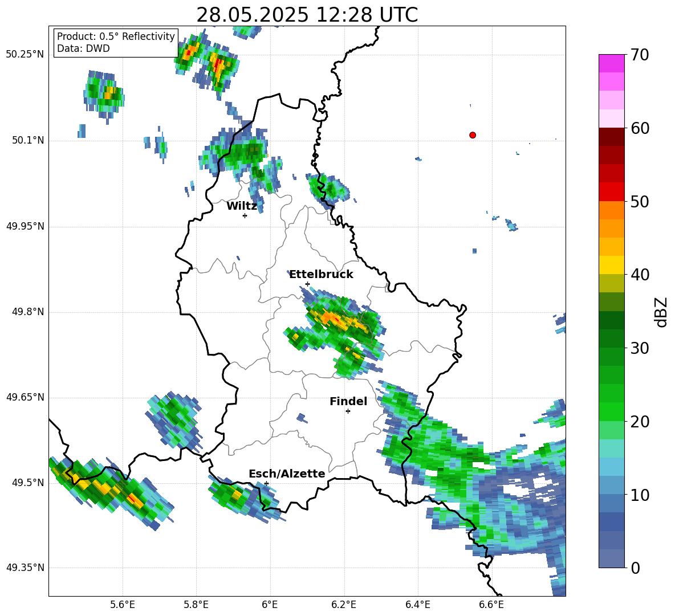The width and height of the screenshot is (675, 616).
Task: Click the Findel station cross marker
Action: coord(348,411)
